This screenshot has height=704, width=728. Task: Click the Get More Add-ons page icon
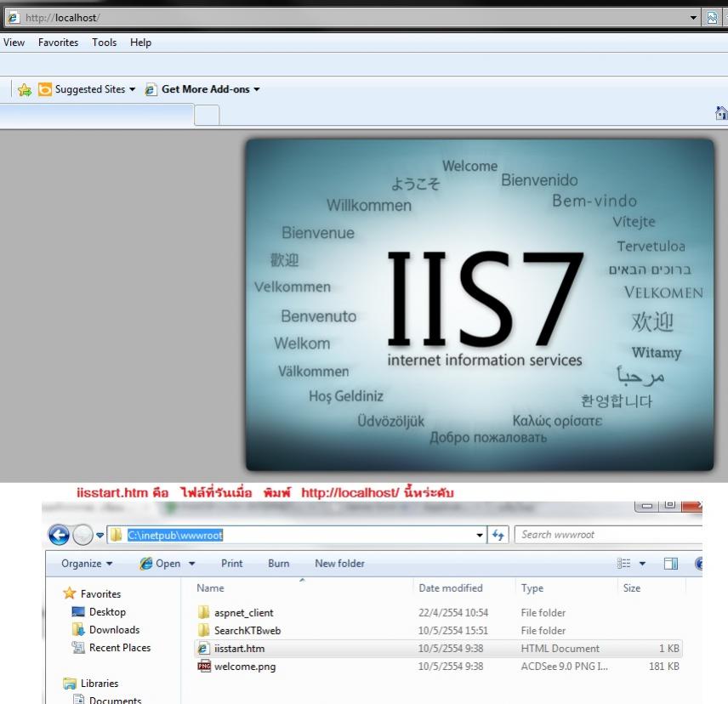[150, 89]
